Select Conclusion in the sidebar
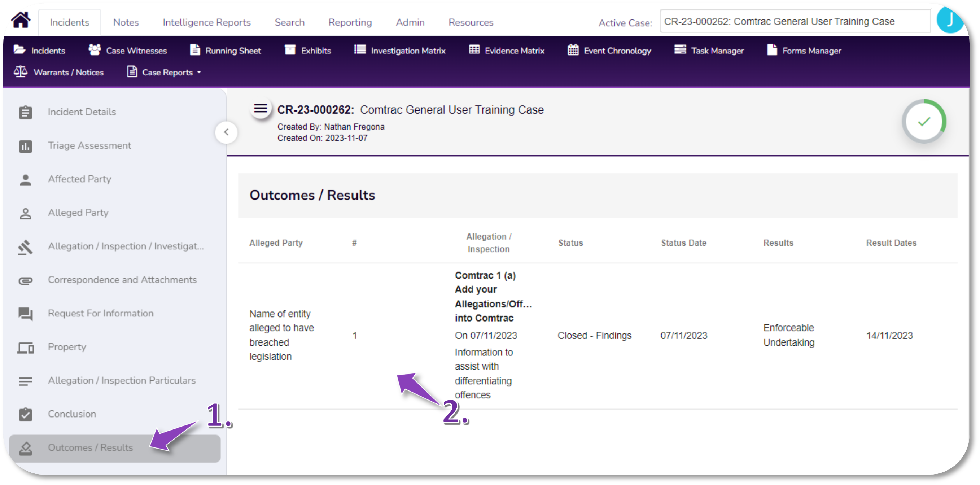 [x=71, y=414]
